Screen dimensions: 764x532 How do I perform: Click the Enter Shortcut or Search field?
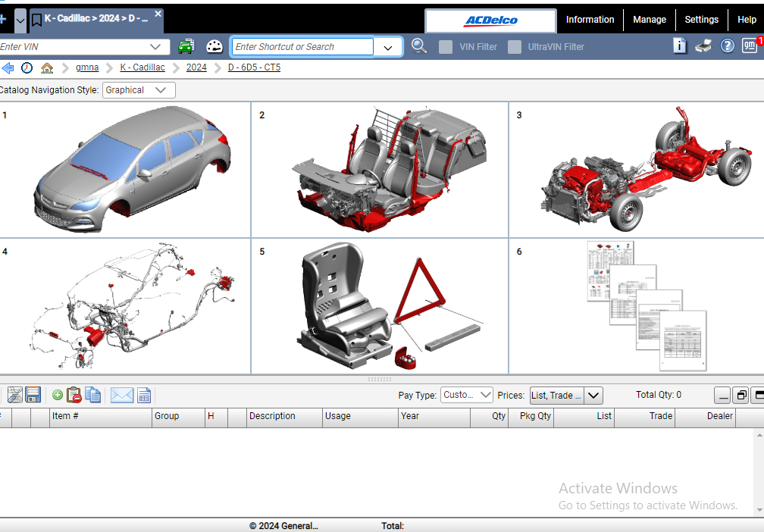click(x=302, y=47)
